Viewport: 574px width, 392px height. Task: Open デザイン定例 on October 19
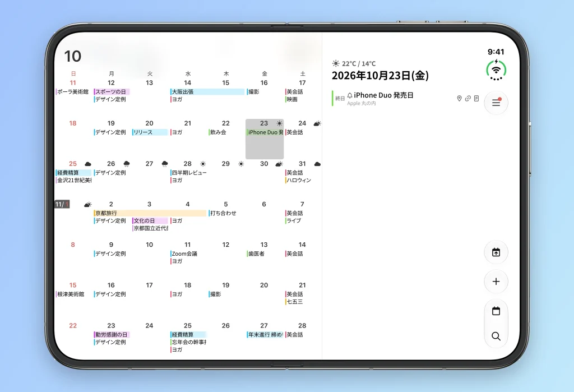pyautogui.click(x=110, y=132)
